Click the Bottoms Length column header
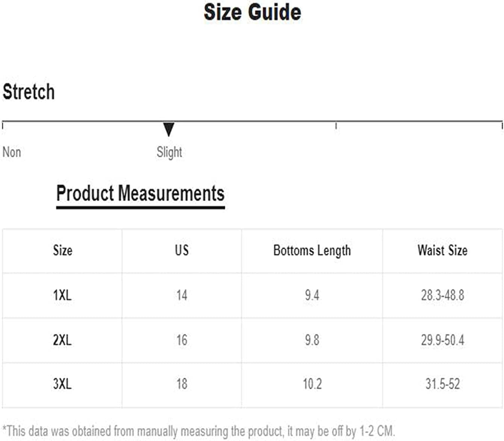Screen dimensions: 504x441 tap(312, 251)
